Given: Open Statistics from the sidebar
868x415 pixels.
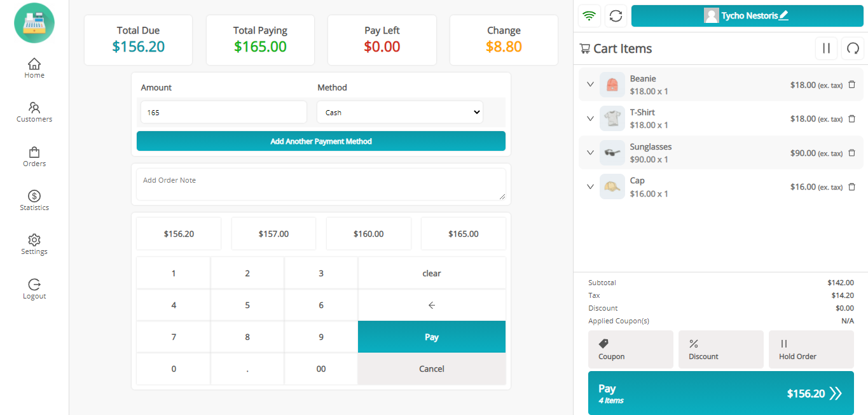Looking at the screenshot, I should [x=34, y=200].
